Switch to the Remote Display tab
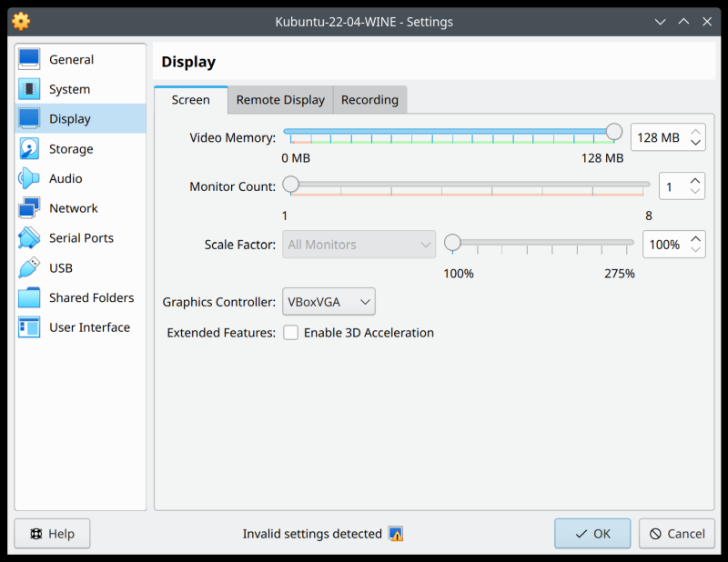The image size is (728, 562). [280, 100]
